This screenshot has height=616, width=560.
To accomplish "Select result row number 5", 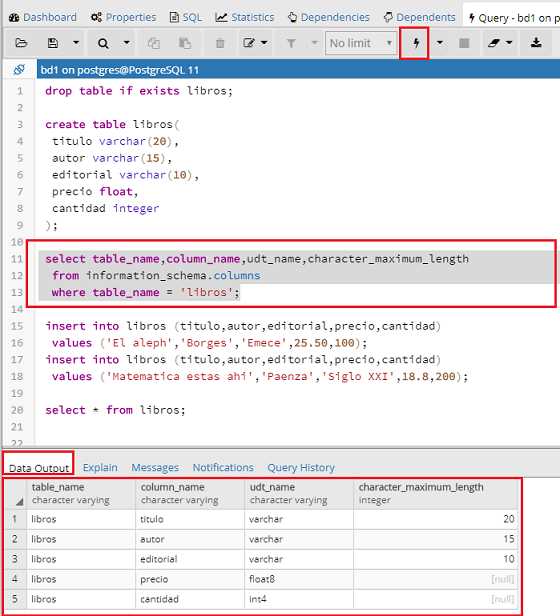I will pos(15,600).
